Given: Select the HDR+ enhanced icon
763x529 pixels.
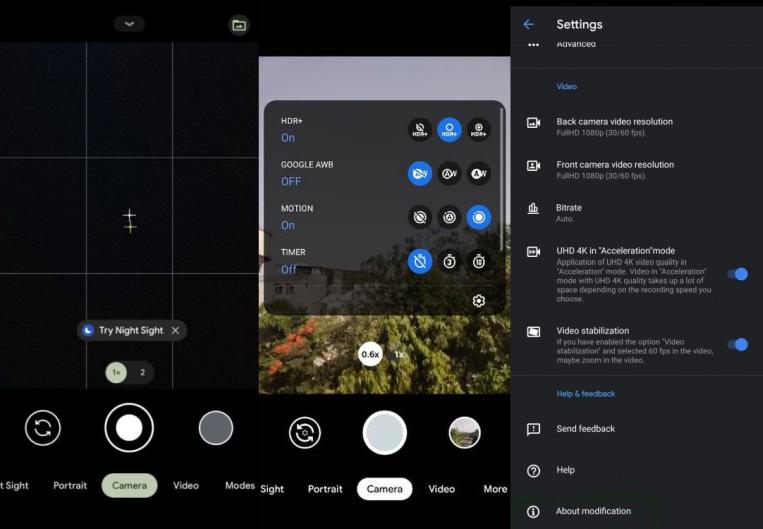Looking at the screenshot, I should [479, 130].
